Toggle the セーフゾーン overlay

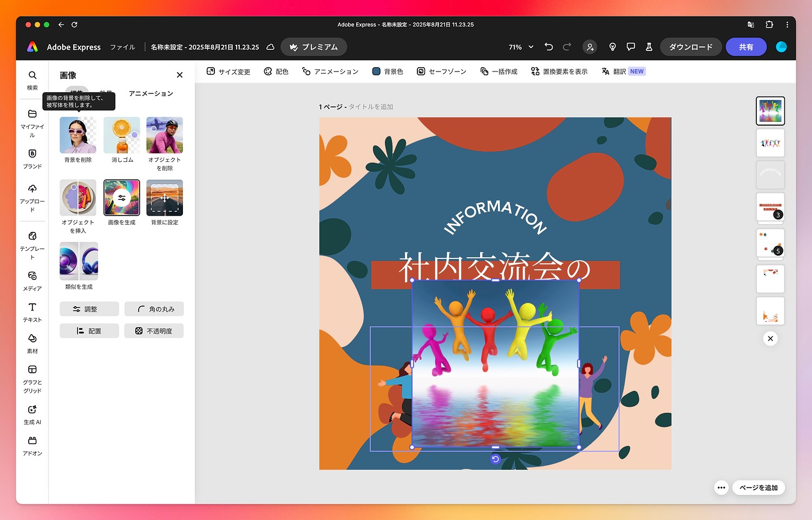point(441,71)
